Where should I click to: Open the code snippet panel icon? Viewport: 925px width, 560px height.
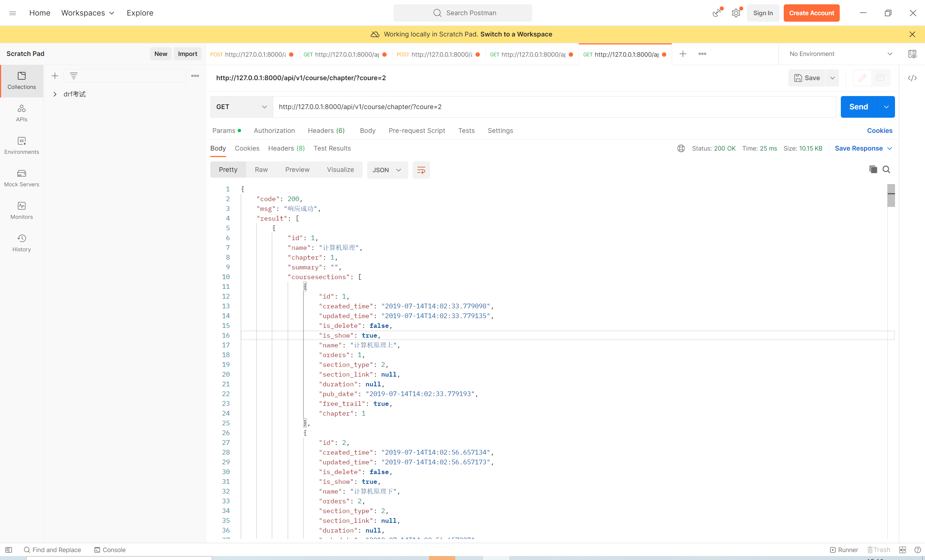click(x=912, y=78)
